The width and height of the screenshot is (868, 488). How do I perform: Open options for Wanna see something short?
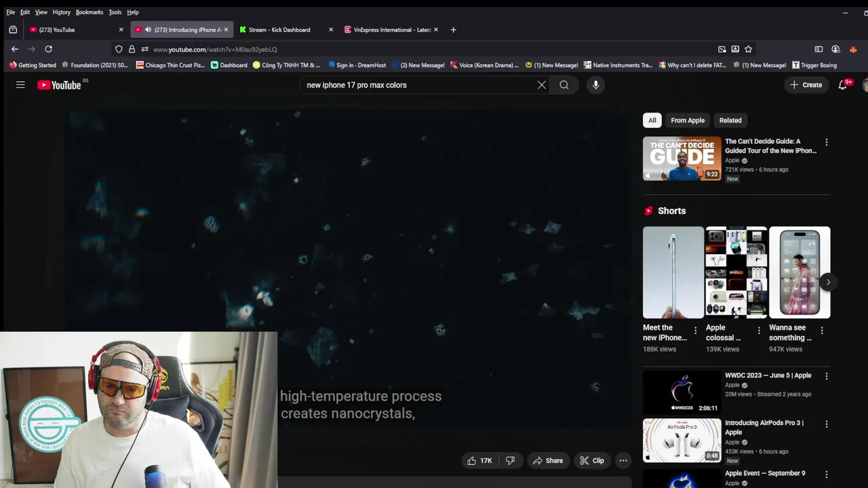(822, 331)
